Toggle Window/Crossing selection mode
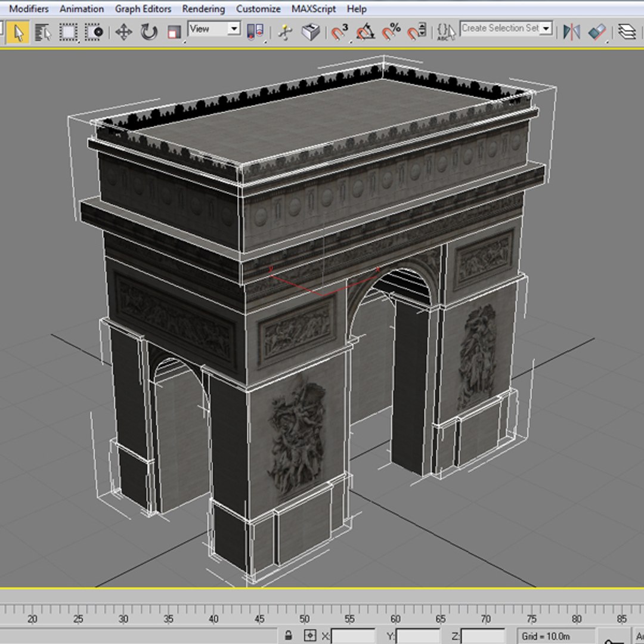This screenshot has height=644, width=644. tap(94, 32)
